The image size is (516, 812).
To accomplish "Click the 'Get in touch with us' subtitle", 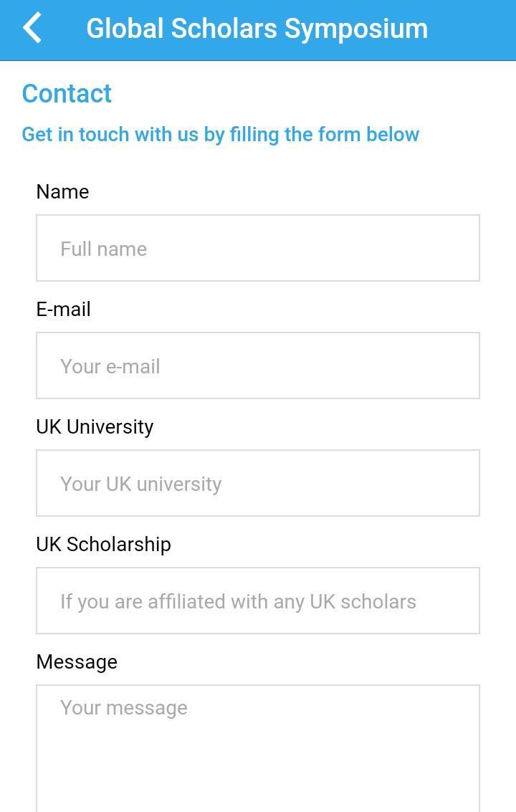I will click(220, 134).
